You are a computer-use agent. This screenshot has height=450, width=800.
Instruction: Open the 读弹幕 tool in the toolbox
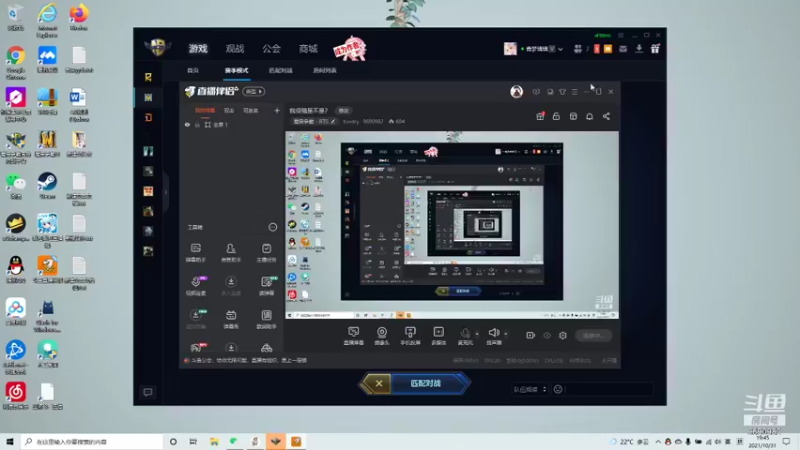266,286
